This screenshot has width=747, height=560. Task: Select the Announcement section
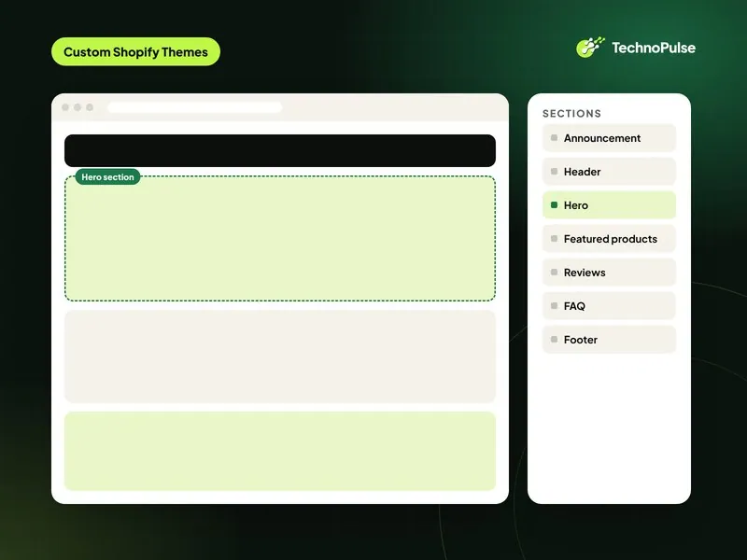click(609, 138)
